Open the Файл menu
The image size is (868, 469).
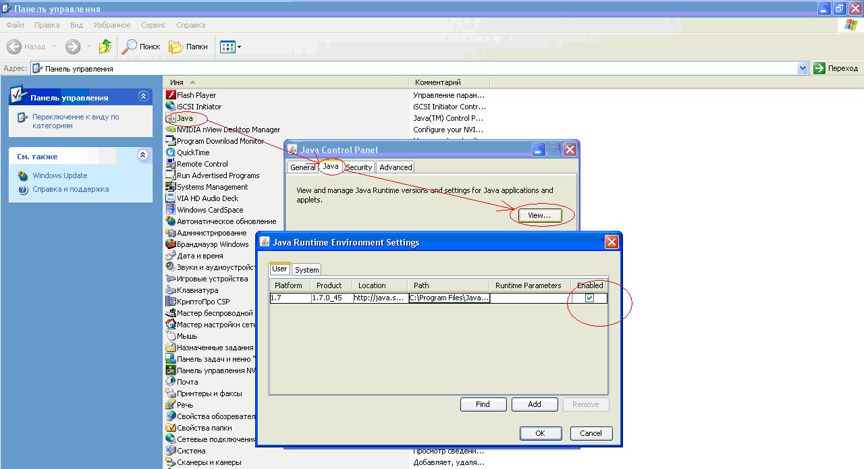(15, 25)
